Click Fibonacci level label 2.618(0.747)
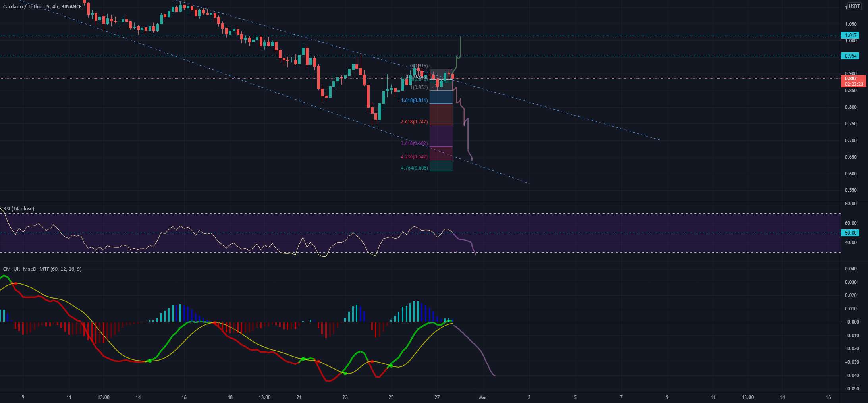The image size is (868, 403). [x=415, y=122]
